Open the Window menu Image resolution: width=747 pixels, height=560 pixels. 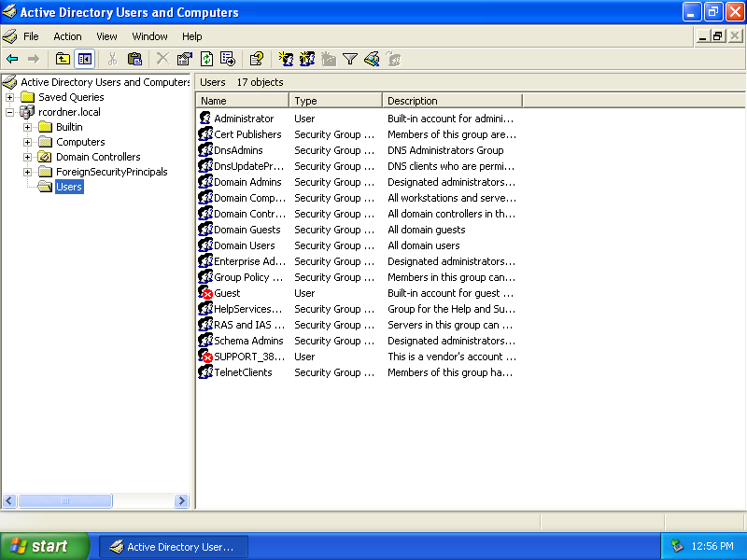[x=149, y=36]
